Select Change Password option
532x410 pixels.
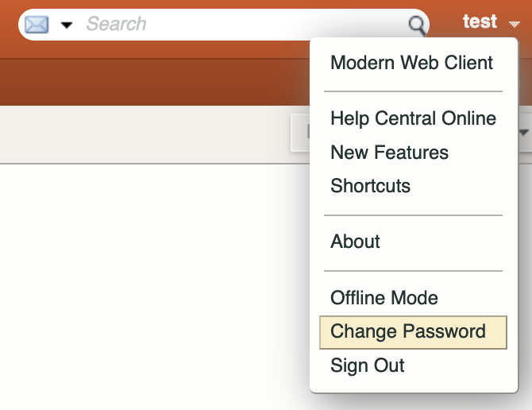(413, 332)
